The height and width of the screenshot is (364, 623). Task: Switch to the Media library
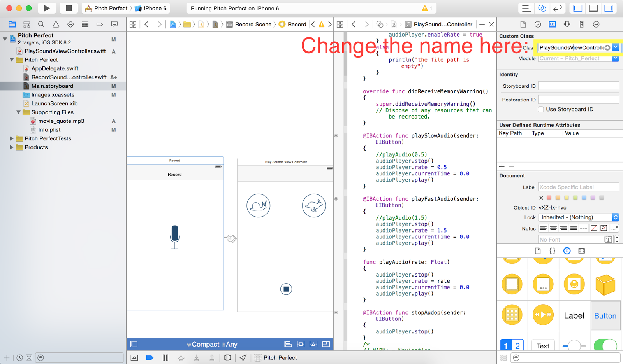(581, 251)
